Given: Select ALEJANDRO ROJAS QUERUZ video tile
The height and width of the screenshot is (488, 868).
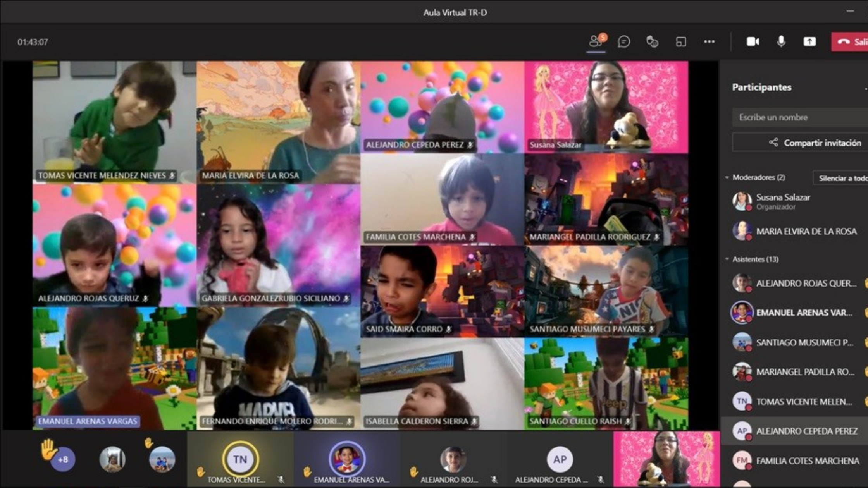Looking at the screenshot, I should [x=115, y=245].
